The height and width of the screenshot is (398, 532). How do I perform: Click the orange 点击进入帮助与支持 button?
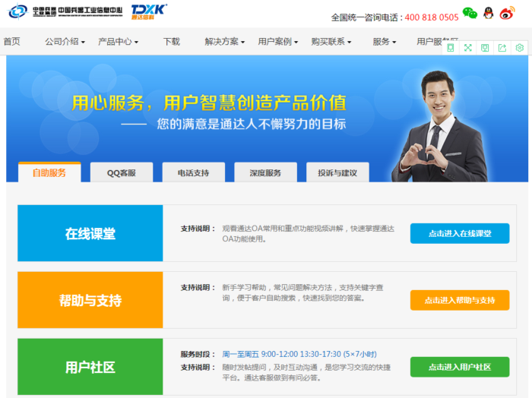pos(459,300)
